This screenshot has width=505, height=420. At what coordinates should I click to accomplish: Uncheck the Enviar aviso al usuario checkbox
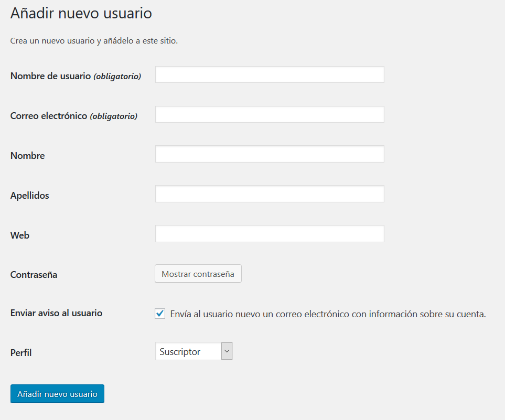tap(160, 314)
